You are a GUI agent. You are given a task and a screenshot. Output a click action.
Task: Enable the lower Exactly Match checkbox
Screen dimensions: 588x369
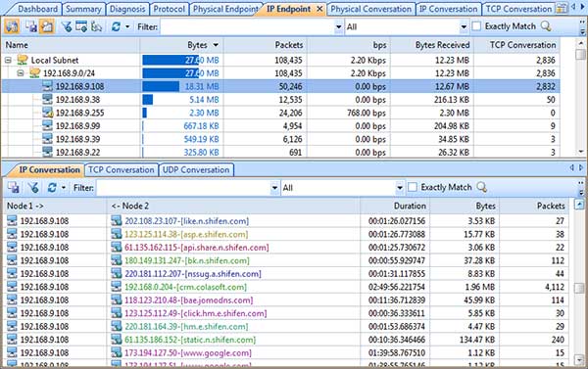tap(413, 187)
